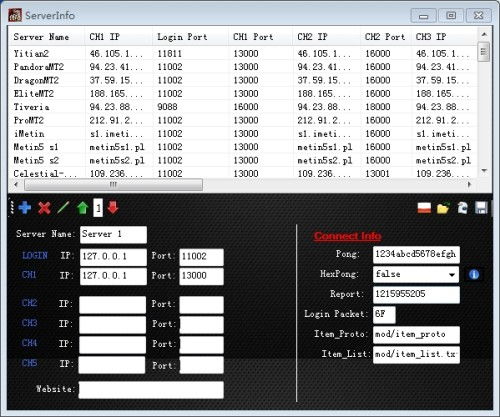Save with the floppy disk icon

pyautogui.click(x=481, y=208)
